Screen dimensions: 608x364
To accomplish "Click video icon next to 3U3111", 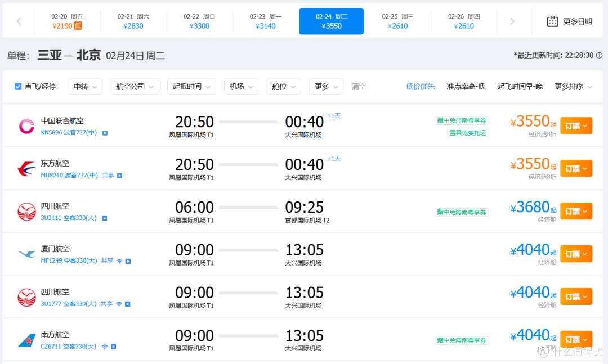I will pos(104,218).
